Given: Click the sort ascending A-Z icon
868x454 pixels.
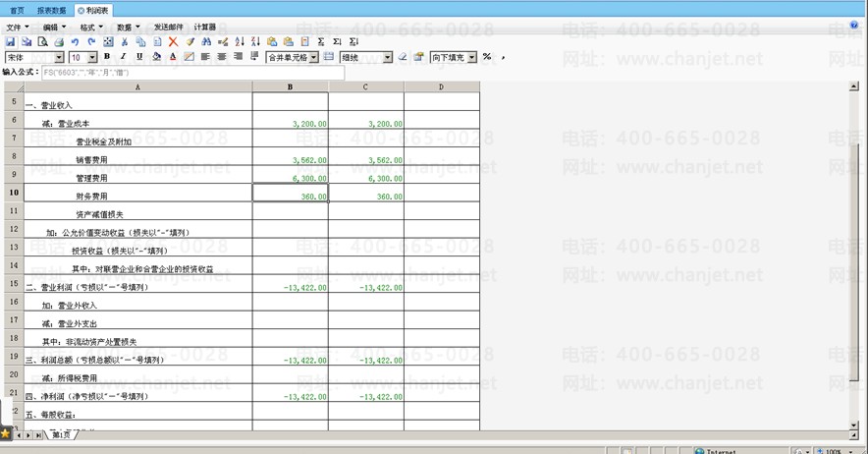Looking at the screenshot, I should pos(241,42).
